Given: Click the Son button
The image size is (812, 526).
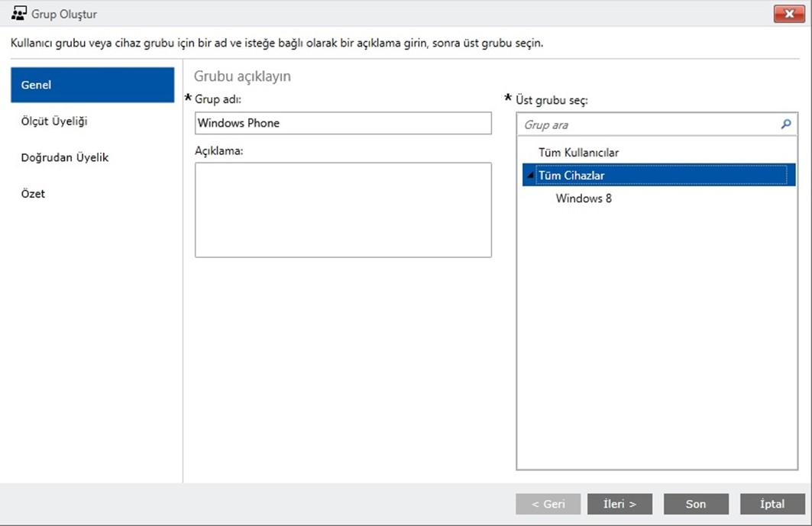Looking at the screenshot, I should pyautogui.click(x=696, y=504).
